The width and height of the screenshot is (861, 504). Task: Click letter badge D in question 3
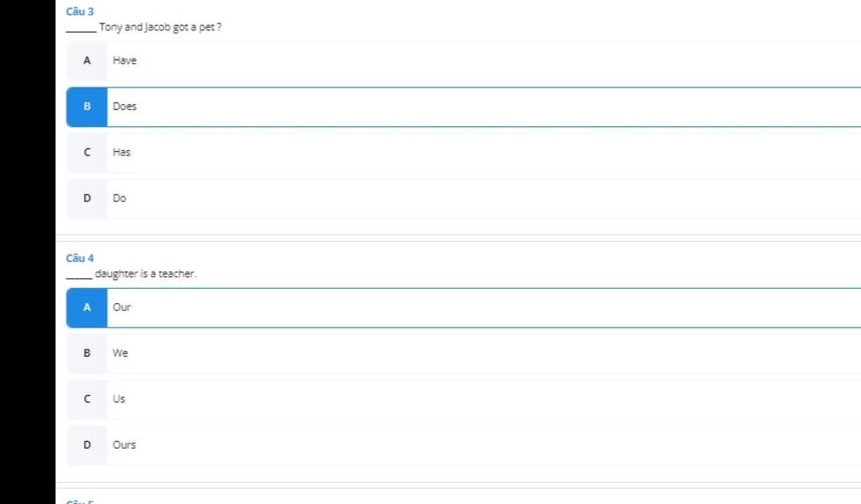pyautogui.click(x=87, y=198)
